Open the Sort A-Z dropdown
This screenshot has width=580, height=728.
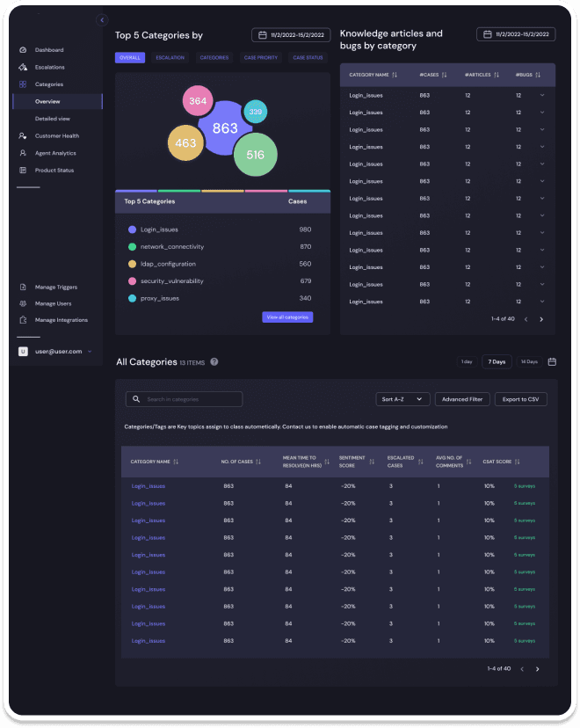[x=402, y=399]
